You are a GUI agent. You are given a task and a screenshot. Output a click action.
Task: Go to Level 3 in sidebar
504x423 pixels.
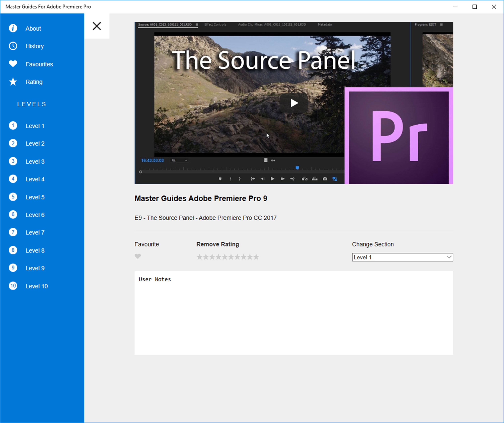tap(35, 161)
